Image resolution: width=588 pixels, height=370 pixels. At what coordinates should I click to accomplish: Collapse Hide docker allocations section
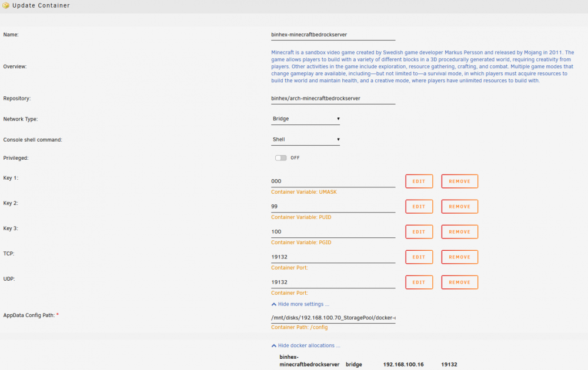pos(306,345)
